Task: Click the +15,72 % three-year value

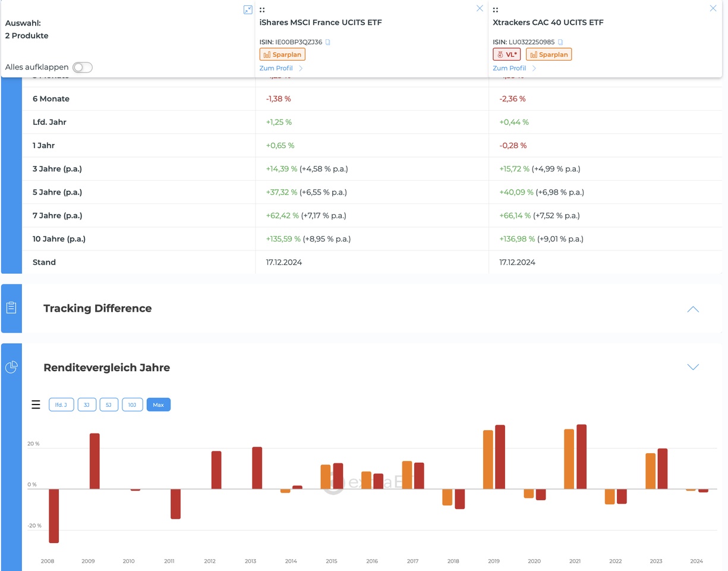Action: click(515, 169)
